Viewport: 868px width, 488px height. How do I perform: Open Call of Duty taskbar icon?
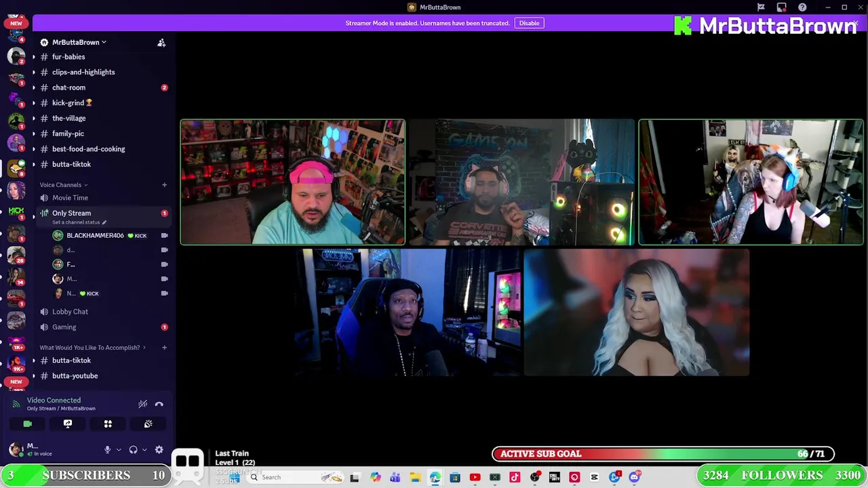tap(554, 477)
